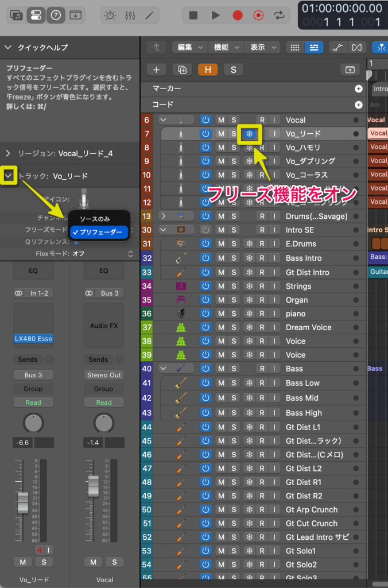This screenshot has height=588, width=388.
Task: Click the Freeze snowflake on Vo_リード track
Action: [x=250, y=134]
